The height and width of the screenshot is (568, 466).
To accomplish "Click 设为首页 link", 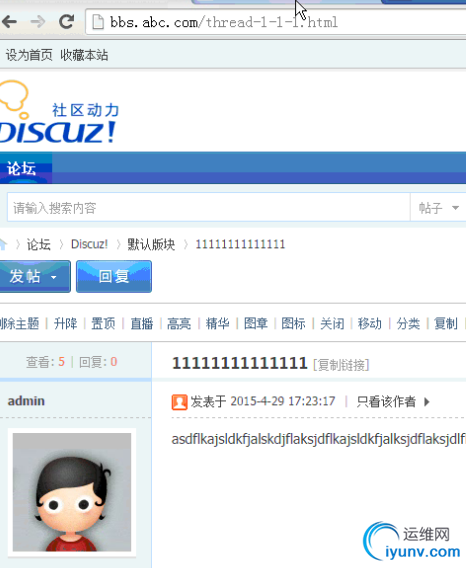I will (x=29, y=55).
